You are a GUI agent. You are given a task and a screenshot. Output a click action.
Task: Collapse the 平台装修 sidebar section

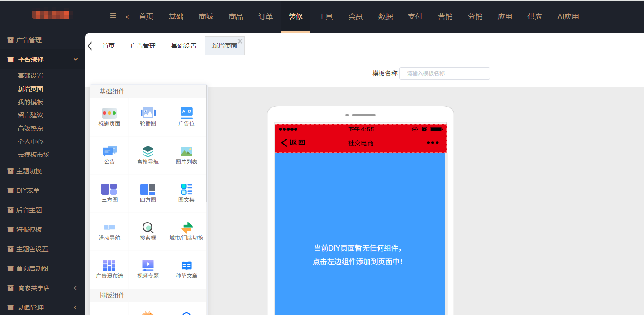(75, 59)
